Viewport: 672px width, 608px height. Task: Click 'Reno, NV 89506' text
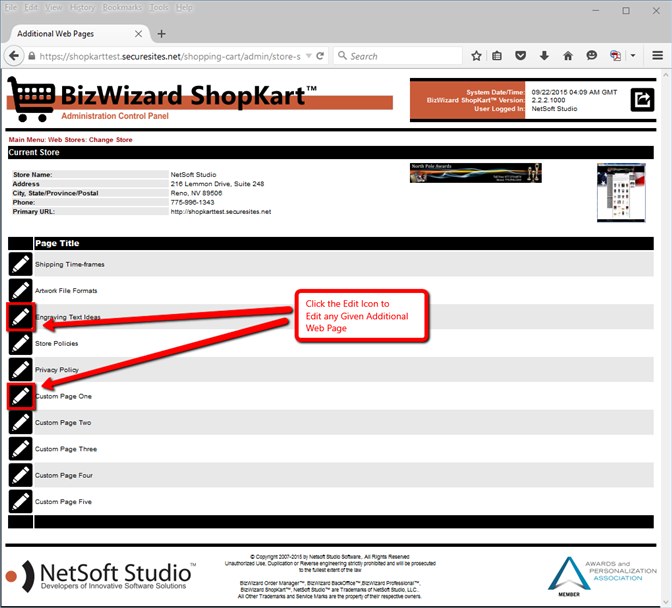click(x=196, y=193)
